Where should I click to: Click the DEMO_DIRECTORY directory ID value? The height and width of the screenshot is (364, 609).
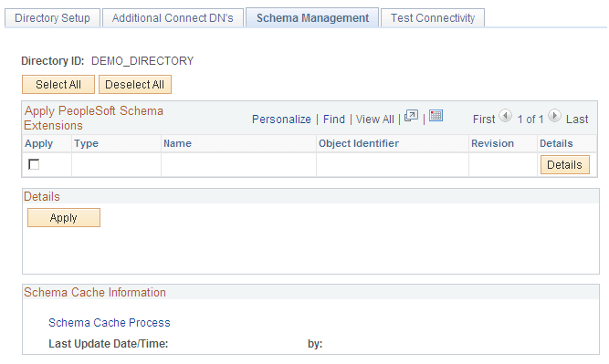pos(142,61)
